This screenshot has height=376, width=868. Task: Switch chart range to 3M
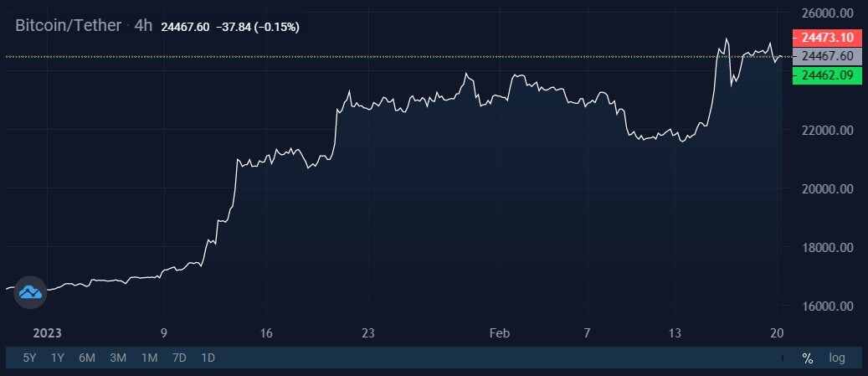(118, 358)
